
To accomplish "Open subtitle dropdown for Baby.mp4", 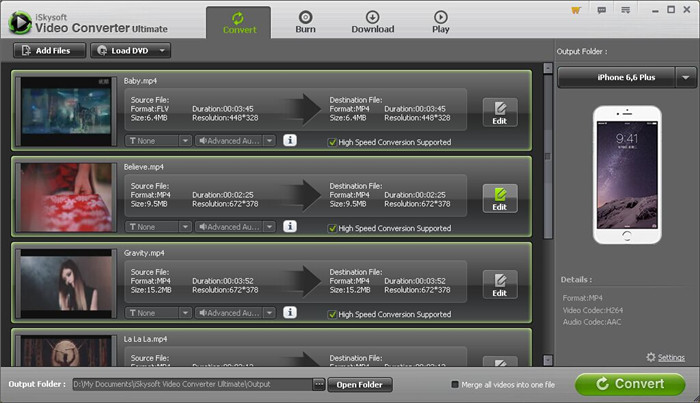I will click(x=158, y=141).
